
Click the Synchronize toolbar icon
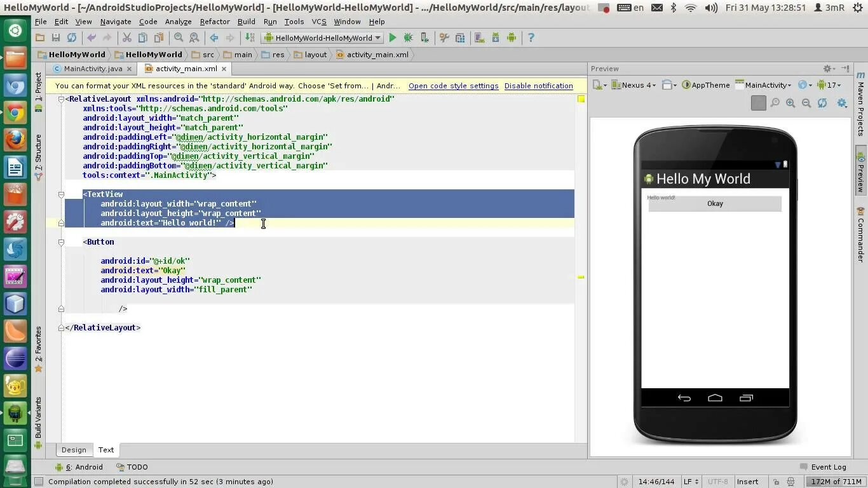72,37
